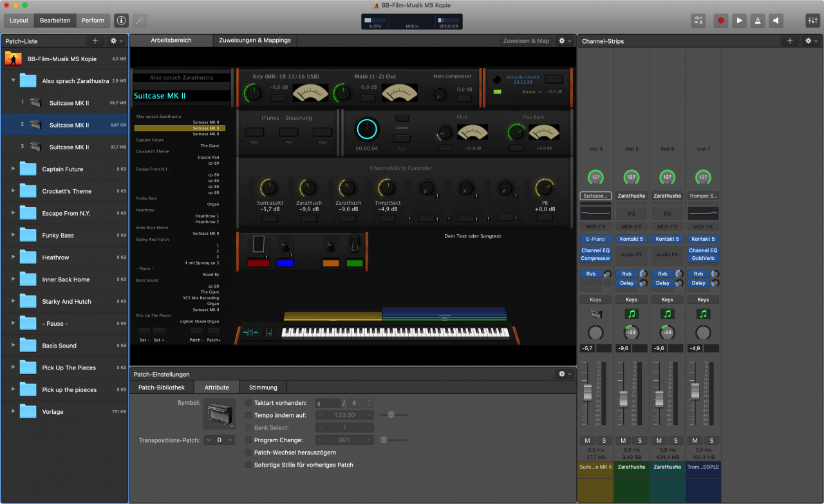Viewport: 824px width, 504px height.
Task: Enable the Tempo ändern auf checkbox
Action: tap(248, 415)
